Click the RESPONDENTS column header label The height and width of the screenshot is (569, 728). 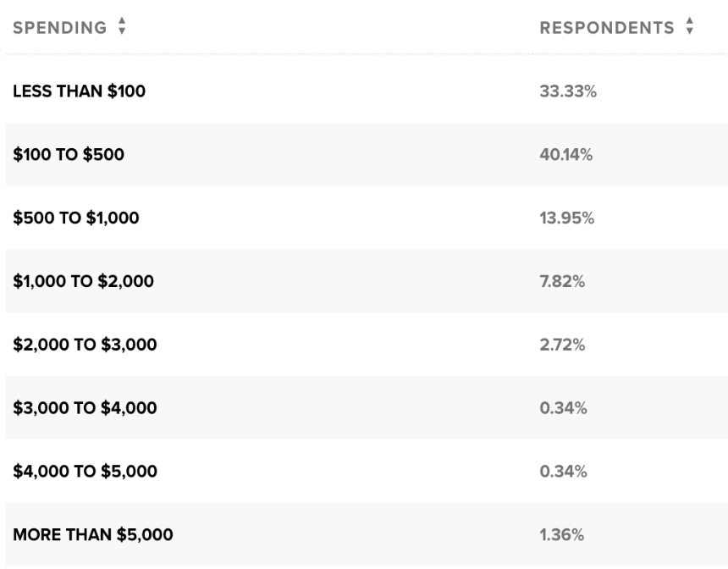pyautogui.click(x=606, y=26)
